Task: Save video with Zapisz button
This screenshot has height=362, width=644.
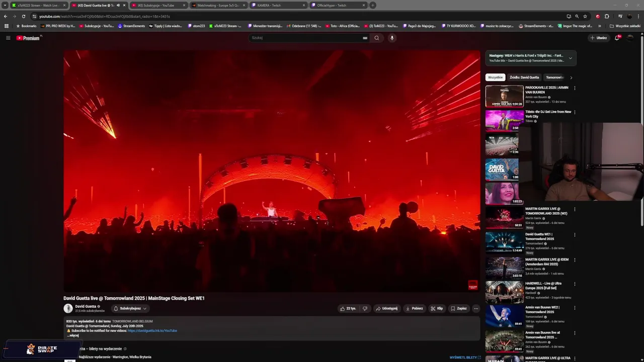Action: pyautogui.click(x=459, y=308)
